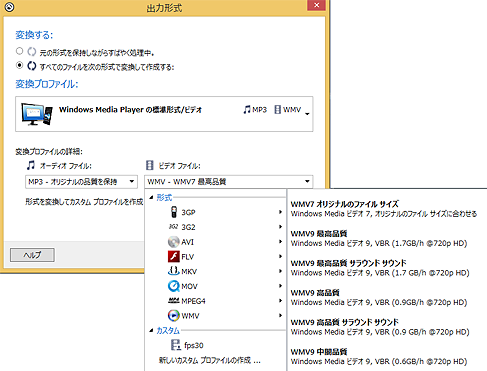This screenshot has width=487, height=371.
Task: Click the MP3 music note icon in profile
Action: click(247, 109)
